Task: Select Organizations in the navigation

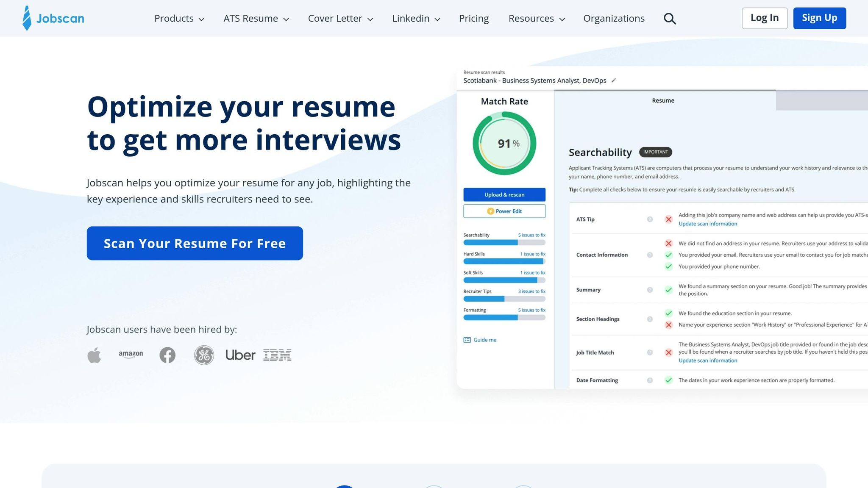Action: tap(614, 18)
